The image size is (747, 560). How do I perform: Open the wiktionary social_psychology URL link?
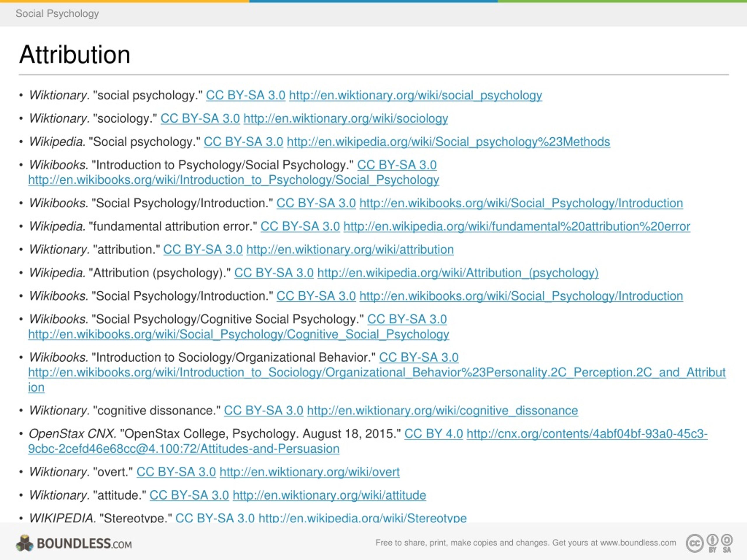416,96
